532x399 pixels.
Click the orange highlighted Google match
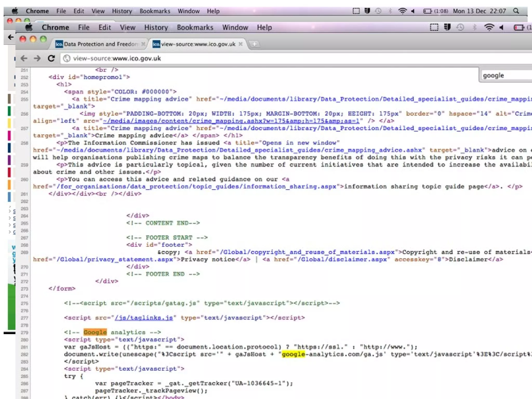click(x=95, y=332)
